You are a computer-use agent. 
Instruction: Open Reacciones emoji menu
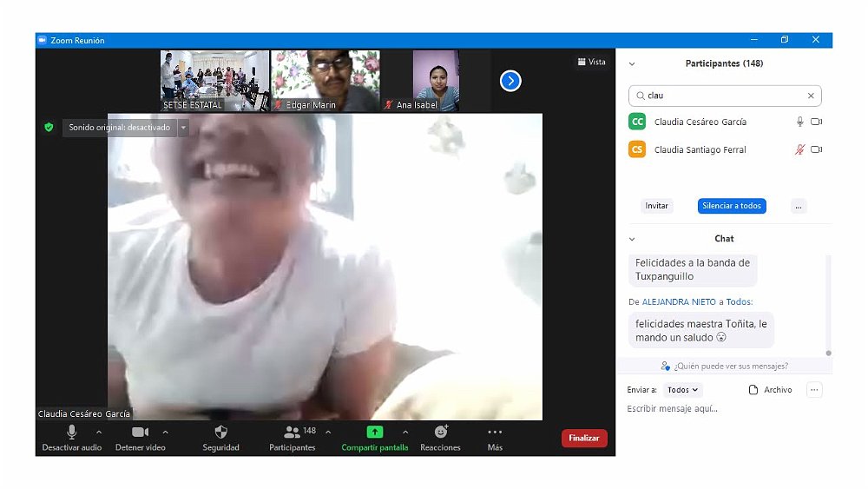pos(440,432)
